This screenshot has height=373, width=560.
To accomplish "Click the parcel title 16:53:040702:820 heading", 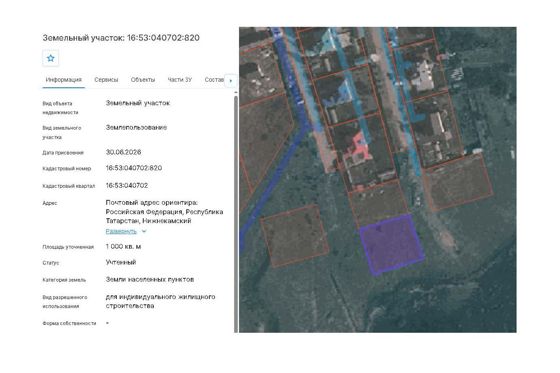I will pyautogui.click(x=121, y=38).
